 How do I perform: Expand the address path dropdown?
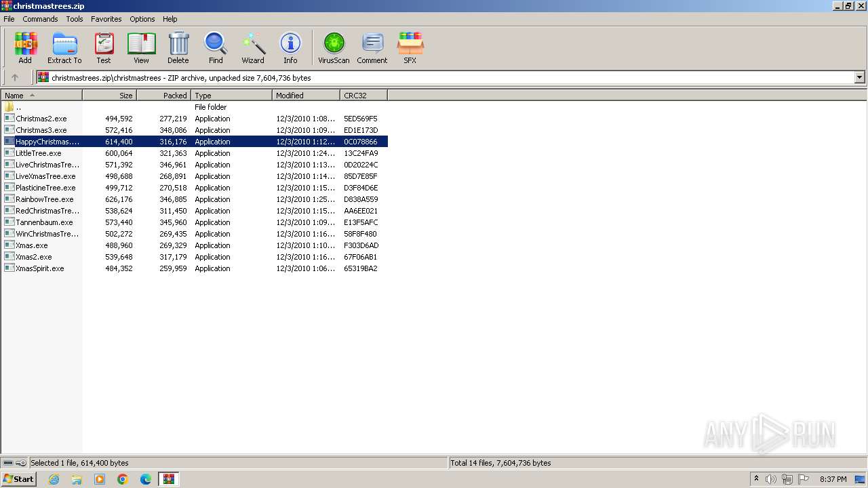pos(859,77)
